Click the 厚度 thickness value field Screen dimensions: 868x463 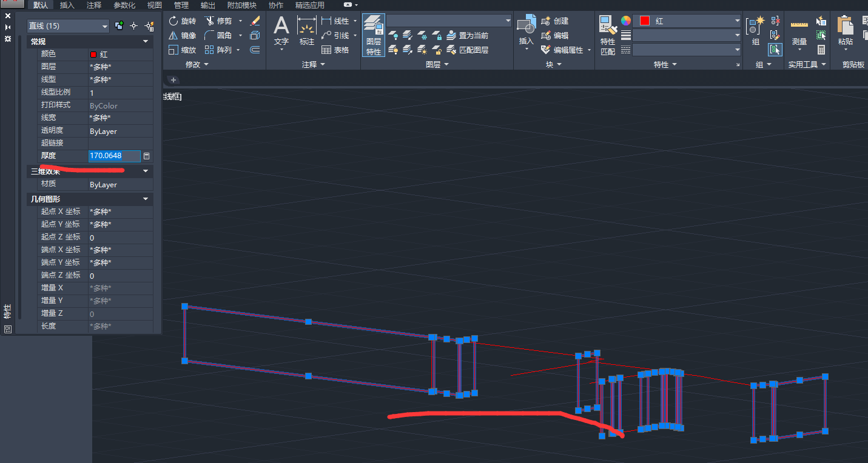coord(114,156)
